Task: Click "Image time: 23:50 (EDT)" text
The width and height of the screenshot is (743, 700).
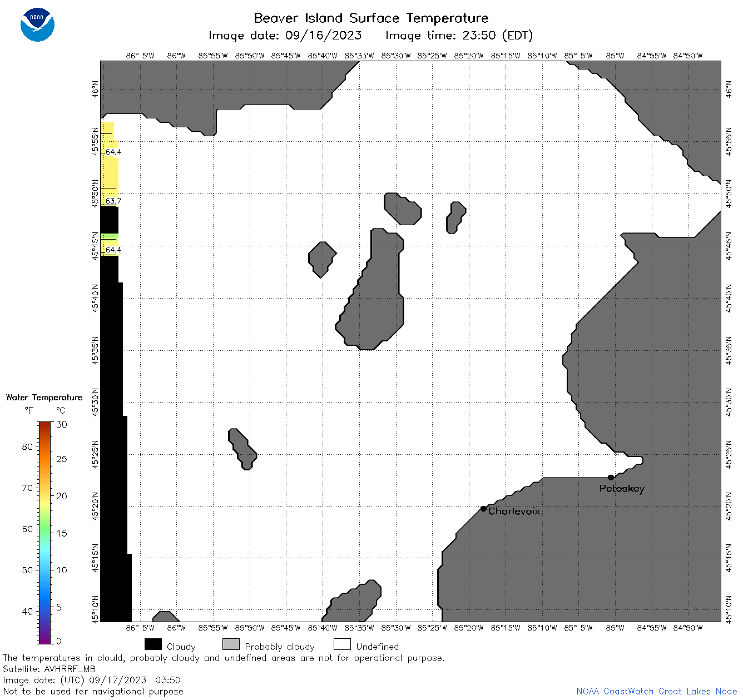Action: [459, 36]
